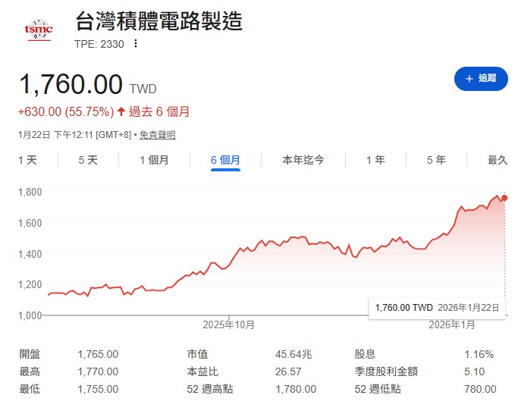Click the 本益比 value 26.57
The image size is (518, 420).
(x=288, y=371)
